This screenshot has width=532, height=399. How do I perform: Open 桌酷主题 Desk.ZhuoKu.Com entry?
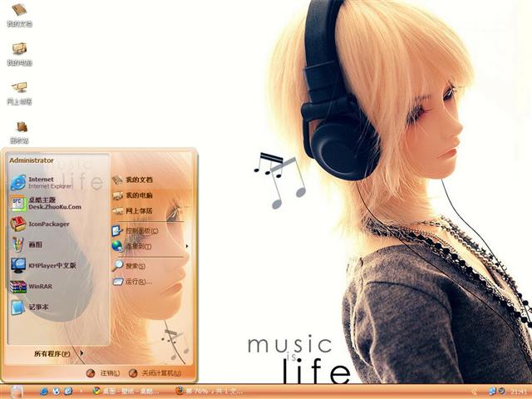(46, 203)
